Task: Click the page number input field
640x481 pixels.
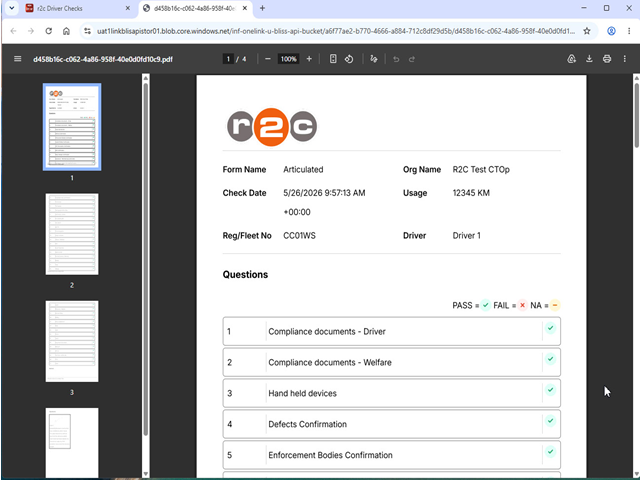Action: pyautogui.click(x=228, y=59)
